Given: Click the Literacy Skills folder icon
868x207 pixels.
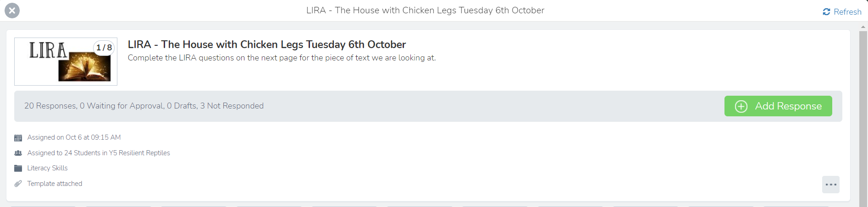Looking at the screenshot, I should pos(18,169).
